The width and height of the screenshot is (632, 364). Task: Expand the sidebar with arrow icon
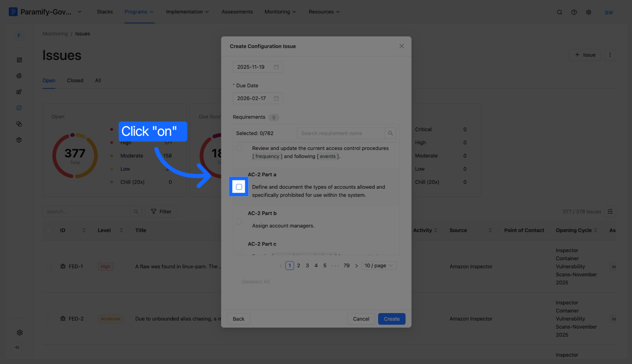(17, 347)
